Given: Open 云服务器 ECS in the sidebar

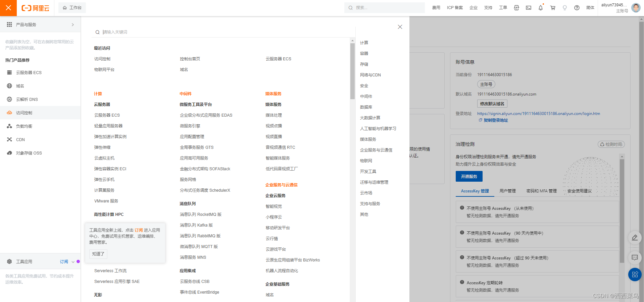Looking at the screenshot, I should [40, 73].
